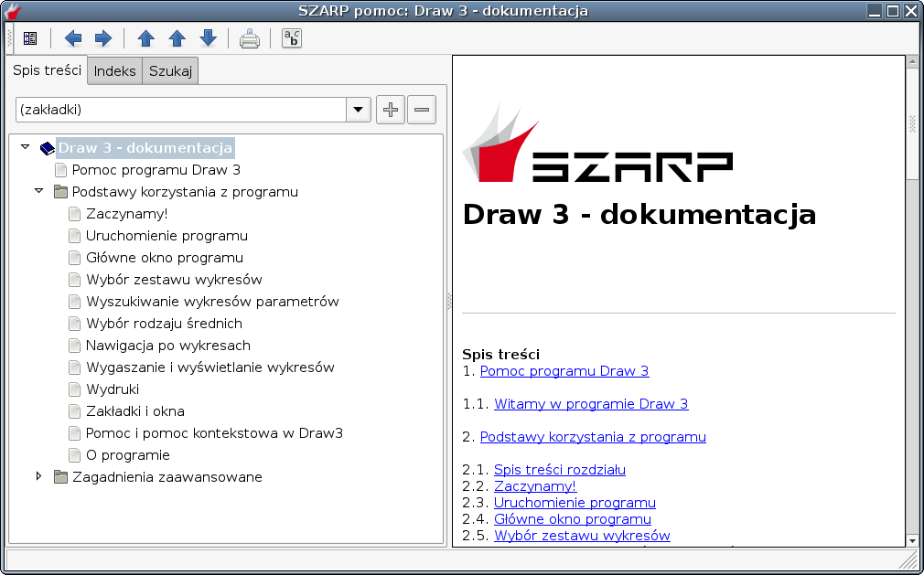The width and height of the screenshot is (924, 575).
Task: Select tree item Zakładki i okna
Action: (x=135, y=410)
